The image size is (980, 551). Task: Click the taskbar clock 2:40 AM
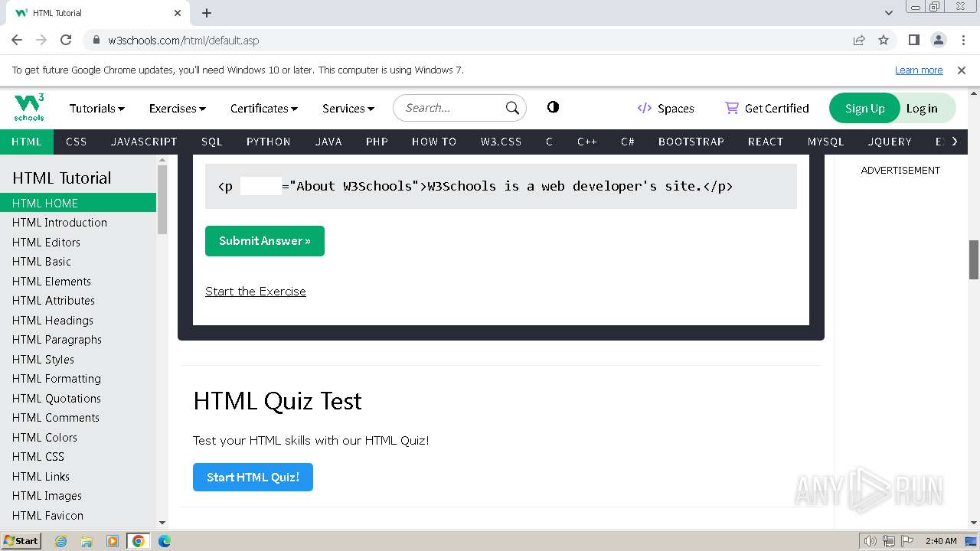click(941, 541)
